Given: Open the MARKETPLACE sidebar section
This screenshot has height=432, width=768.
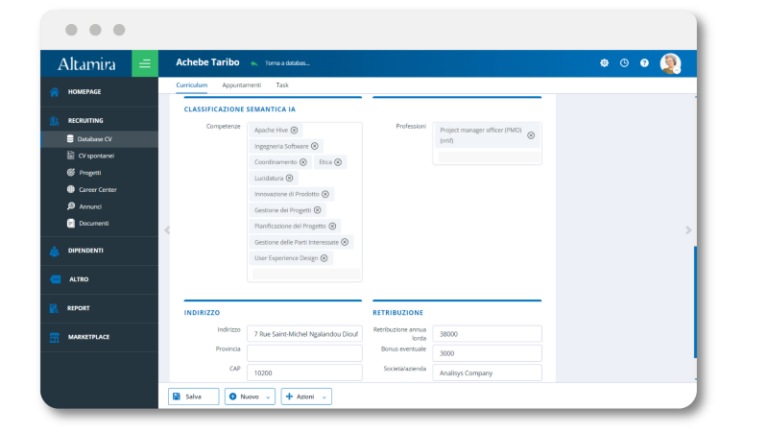Looking at the screenshot, I should (89, 337).
